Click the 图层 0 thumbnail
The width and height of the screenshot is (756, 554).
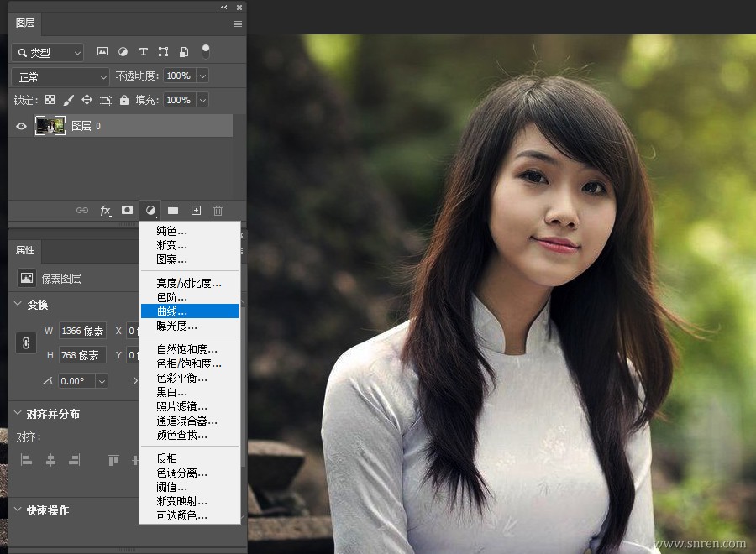[x=50, y=126]
